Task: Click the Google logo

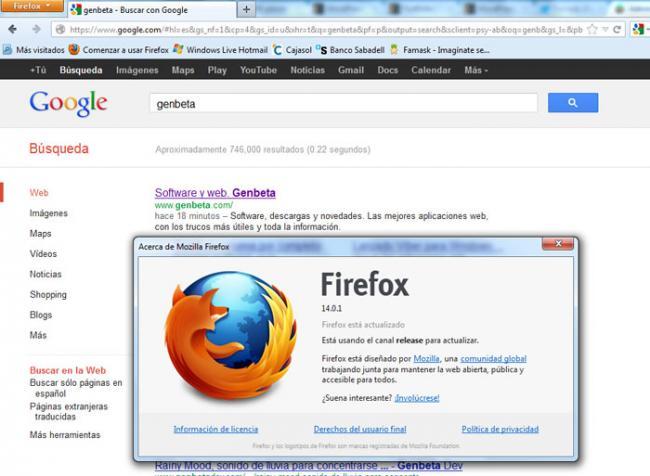Action: [x=68, y=103]
